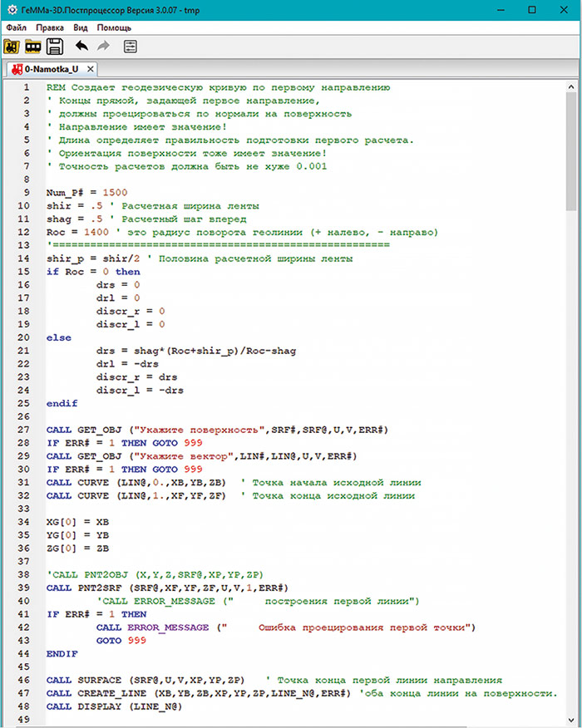Click 'CALL SURFACE' on line 46
Image resolution: width=582 pixels, height=728 pixels.
pos(84,680)
